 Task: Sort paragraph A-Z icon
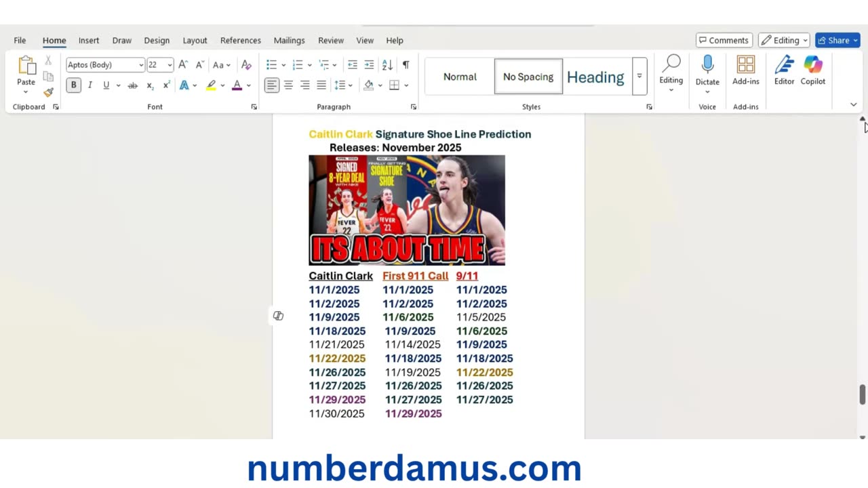click(387, 64)
